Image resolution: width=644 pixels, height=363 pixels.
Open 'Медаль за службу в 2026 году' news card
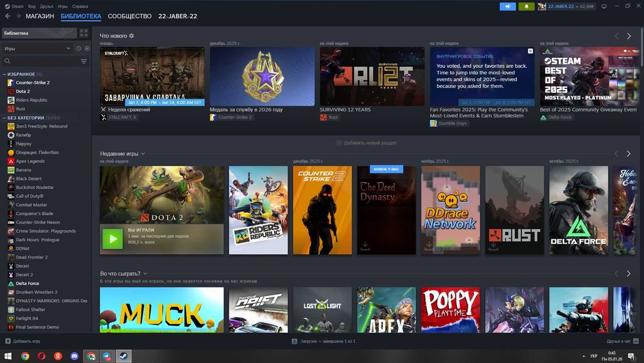click(262, 77)
